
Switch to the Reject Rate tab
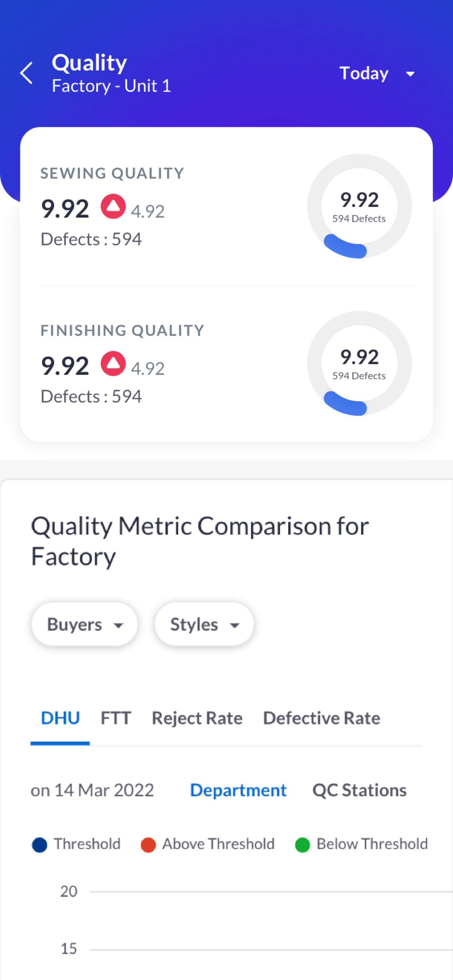pyautogui.click(x=197, y=718)
